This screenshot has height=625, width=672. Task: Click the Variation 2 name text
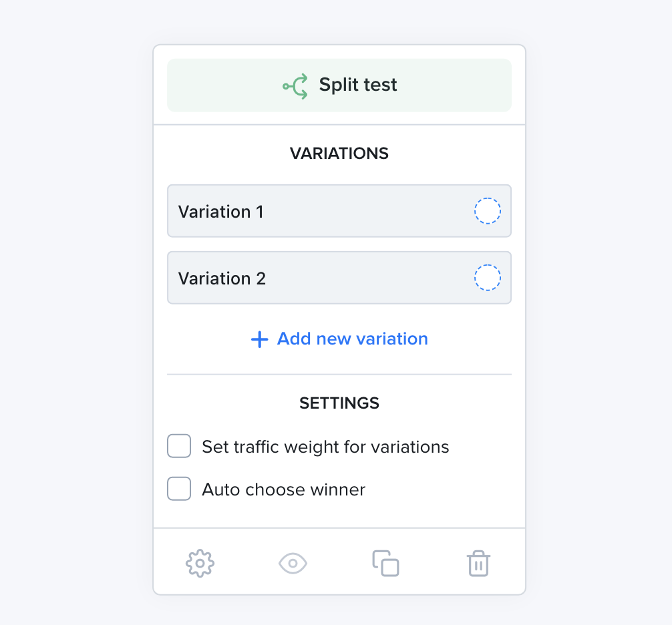click(x=222, y=278)
